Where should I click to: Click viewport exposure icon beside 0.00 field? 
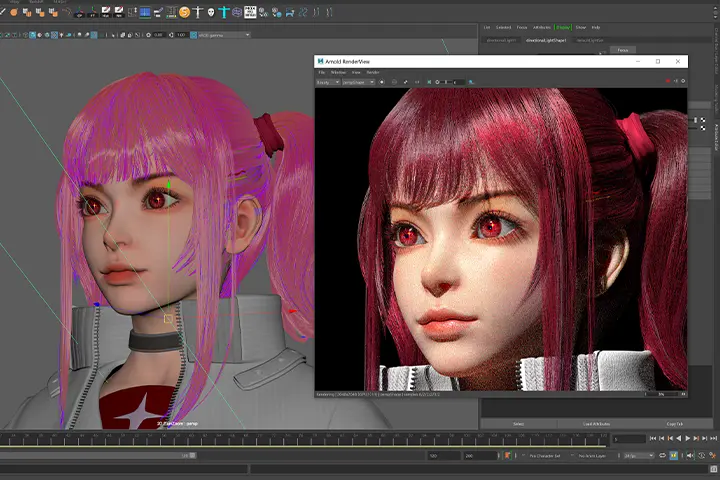tap(148, 35)
